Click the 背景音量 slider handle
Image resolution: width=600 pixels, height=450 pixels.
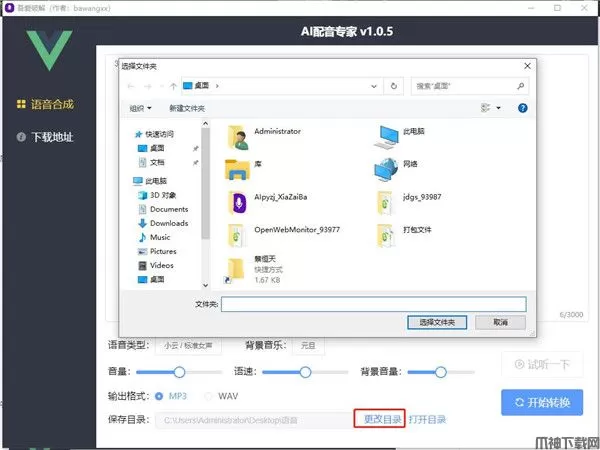point(440,372)
